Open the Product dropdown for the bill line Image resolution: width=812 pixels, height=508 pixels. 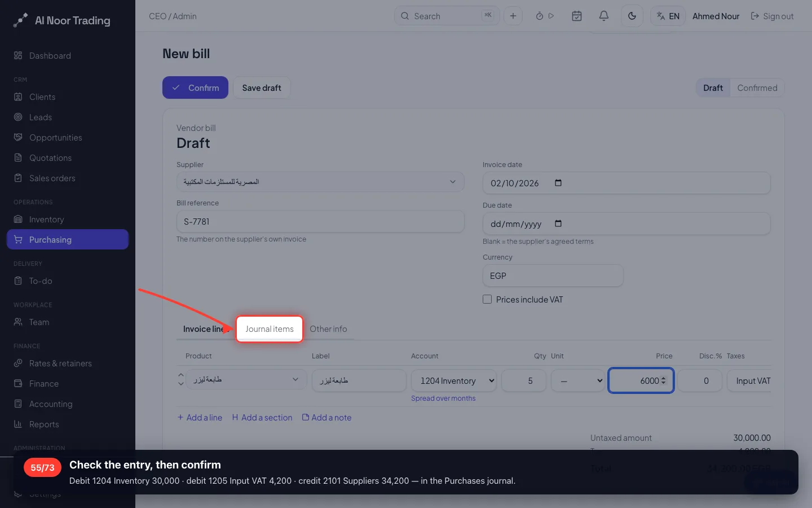click(x=247, y=380)
